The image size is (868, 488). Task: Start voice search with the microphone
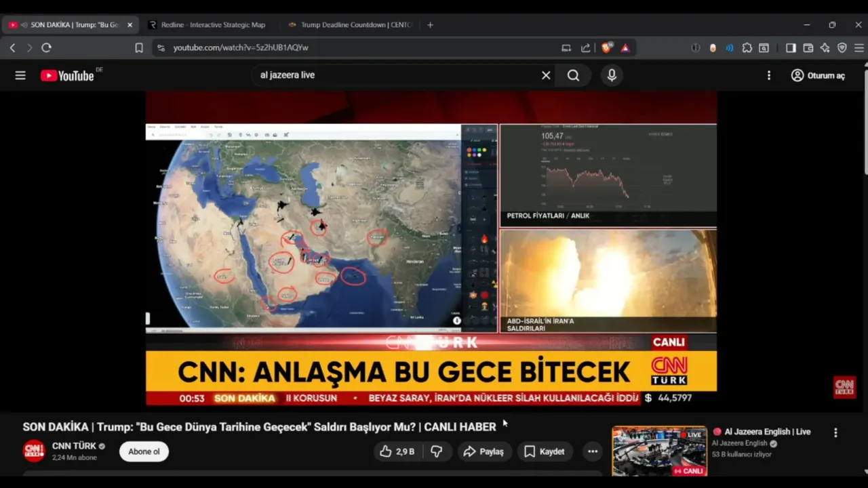tap(612, 75)
